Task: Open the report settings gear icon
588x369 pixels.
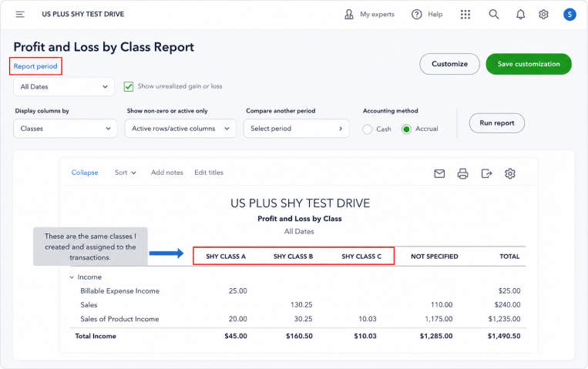Action: (x=510, y=173)
